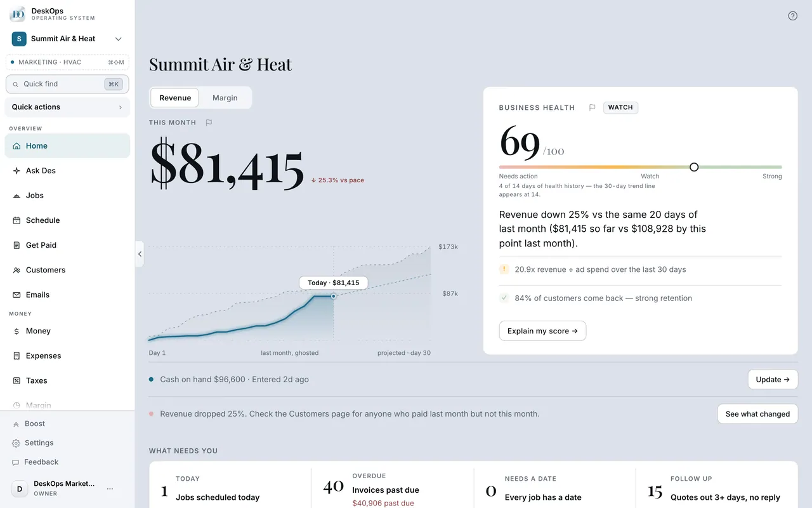
Task: Select the Revenue toggle option
Action: (175, 98)
